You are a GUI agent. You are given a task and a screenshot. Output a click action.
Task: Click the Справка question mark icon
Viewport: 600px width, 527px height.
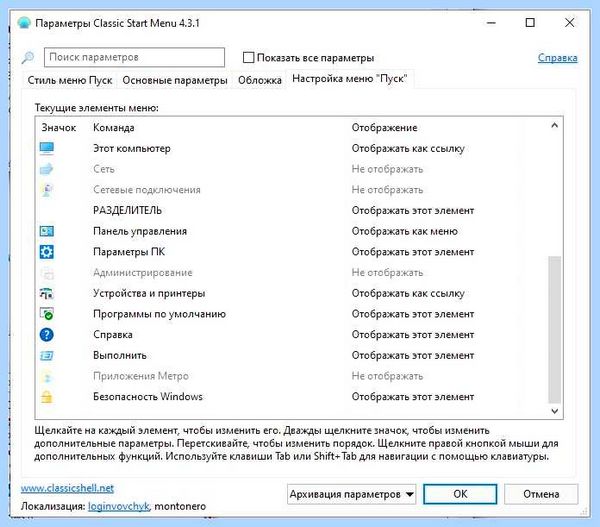[47, 334]
